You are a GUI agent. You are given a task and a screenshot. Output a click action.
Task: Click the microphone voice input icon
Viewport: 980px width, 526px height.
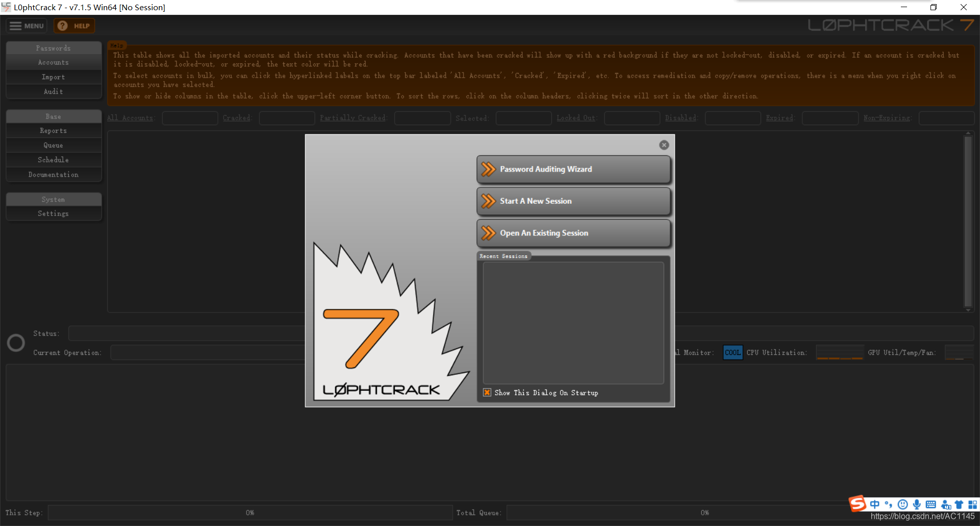917,505
